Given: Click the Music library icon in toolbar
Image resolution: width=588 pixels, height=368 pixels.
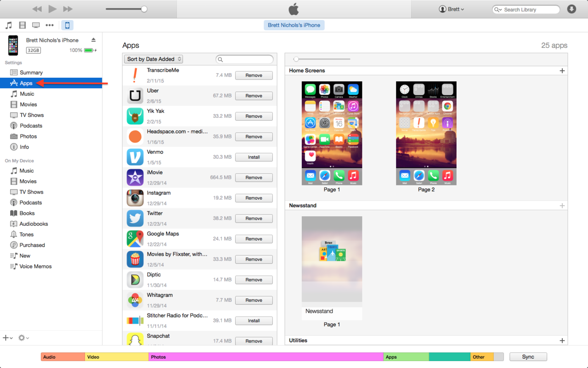Looking at the screenshot, I should pos(9,25).
